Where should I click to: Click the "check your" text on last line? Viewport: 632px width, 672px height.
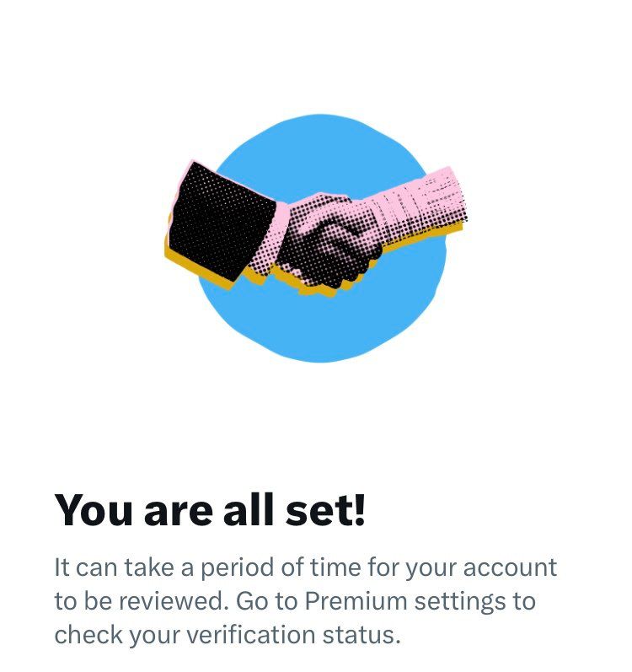tap(107, 634)
